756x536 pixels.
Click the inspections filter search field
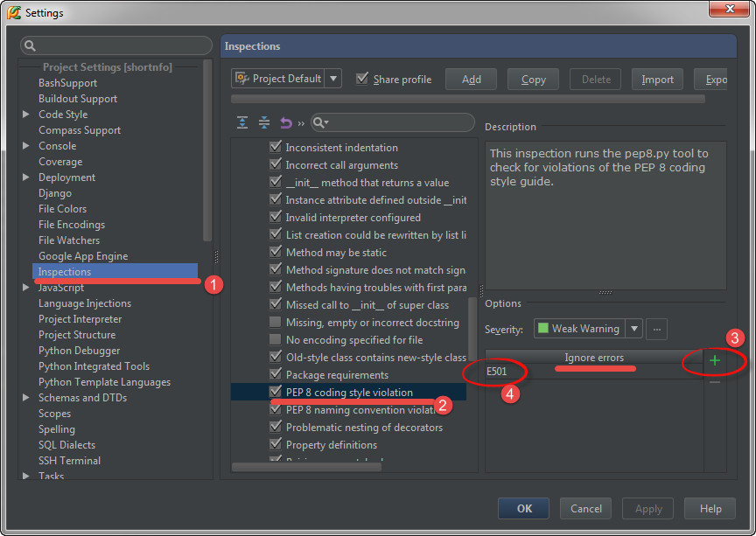(x=393, y=122)
